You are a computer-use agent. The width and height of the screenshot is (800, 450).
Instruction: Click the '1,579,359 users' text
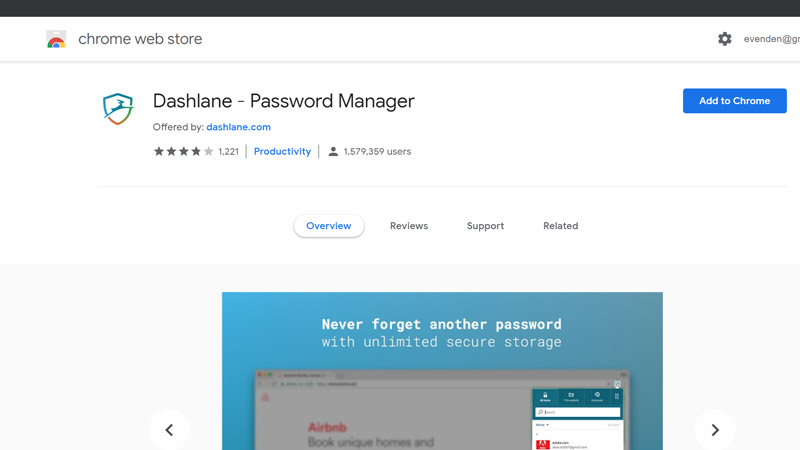pos(377,152)
